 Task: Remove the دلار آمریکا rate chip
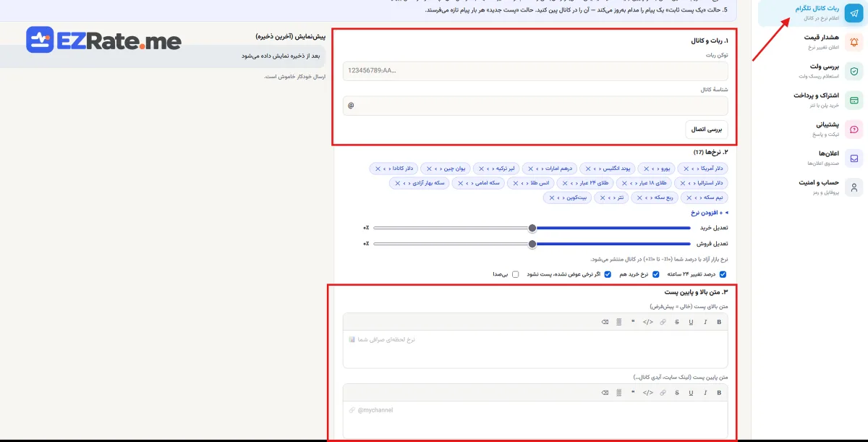click(x=686, y=169)
